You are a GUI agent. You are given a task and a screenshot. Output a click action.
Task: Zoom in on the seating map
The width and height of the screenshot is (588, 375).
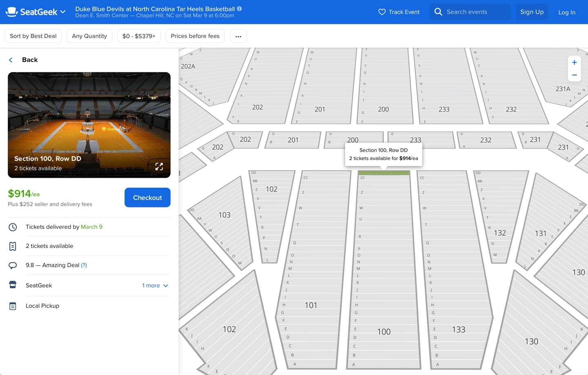[x=574, y=62]
